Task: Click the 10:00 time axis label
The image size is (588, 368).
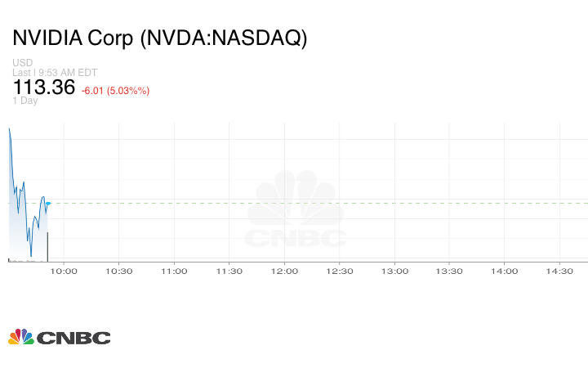Action: click(x=64, y=271)
